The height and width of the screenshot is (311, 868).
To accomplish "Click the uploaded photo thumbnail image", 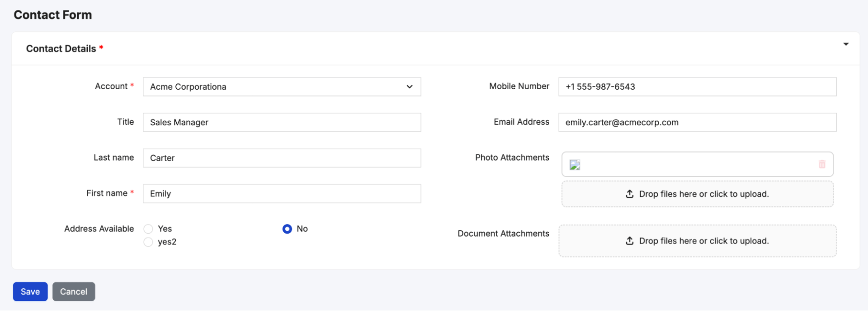I will pyautogui.click(x=575, y=165).
